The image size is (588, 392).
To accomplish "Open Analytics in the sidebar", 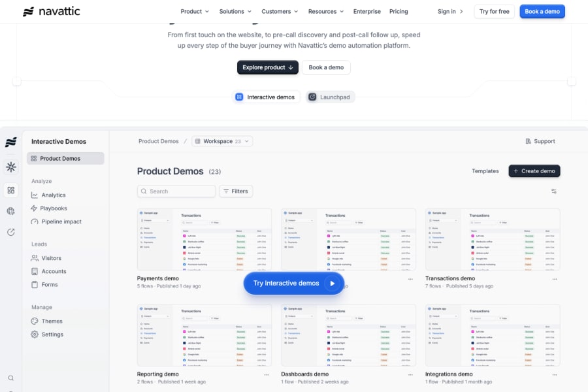I will [48, 195].
